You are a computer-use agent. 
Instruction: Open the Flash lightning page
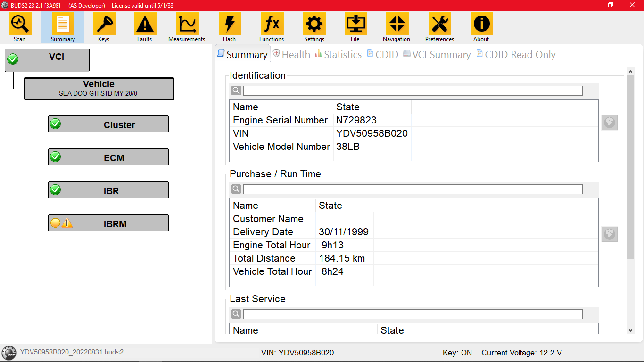pos(230,27)
